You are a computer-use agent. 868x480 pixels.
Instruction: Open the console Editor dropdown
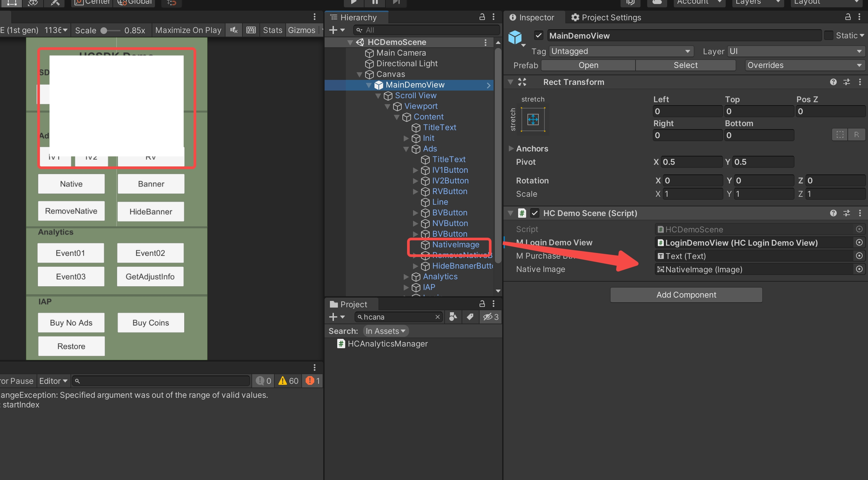click(x=53, y=381)
